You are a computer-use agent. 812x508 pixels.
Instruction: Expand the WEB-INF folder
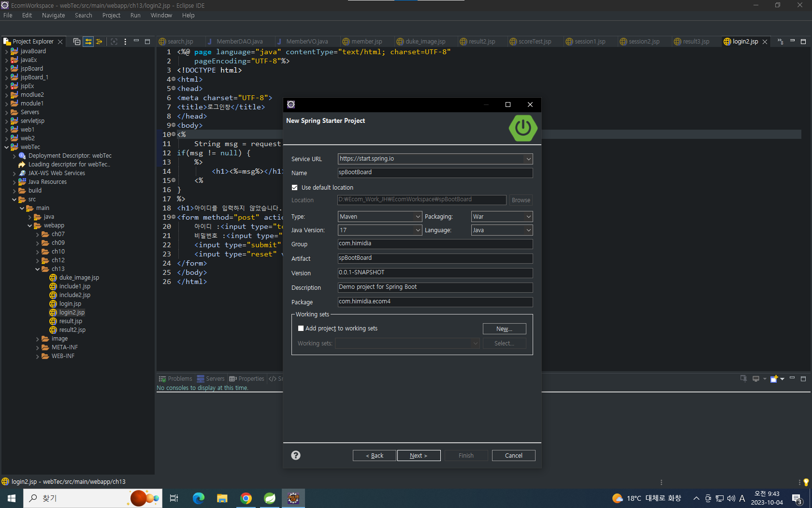37,356
